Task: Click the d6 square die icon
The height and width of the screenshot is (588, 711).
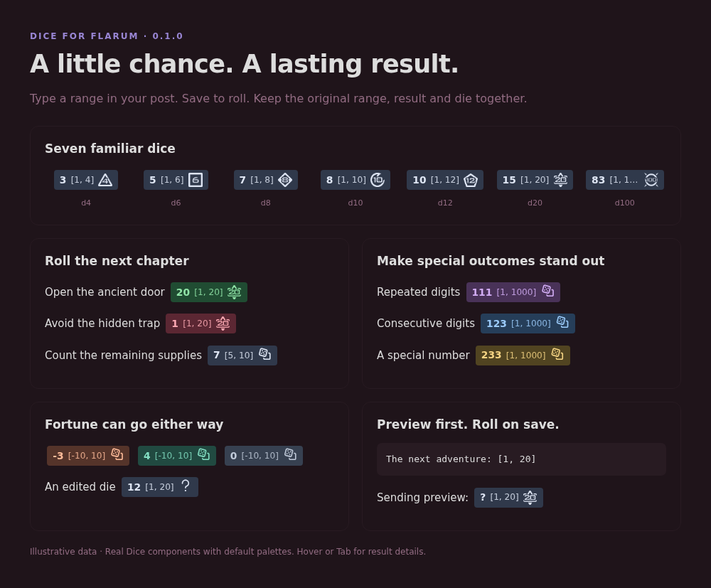Action: pyautogui.click(x=196, y=180)
